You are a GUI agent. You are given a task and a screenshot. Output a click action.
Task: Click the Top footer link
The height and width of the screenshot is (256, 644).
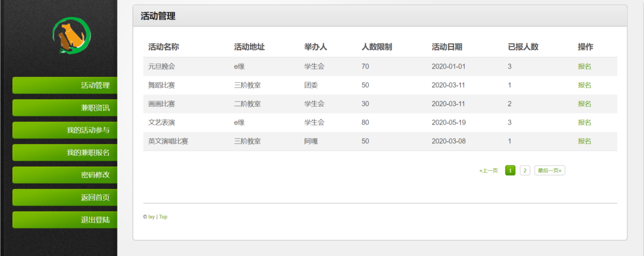(x=163, y=217)
